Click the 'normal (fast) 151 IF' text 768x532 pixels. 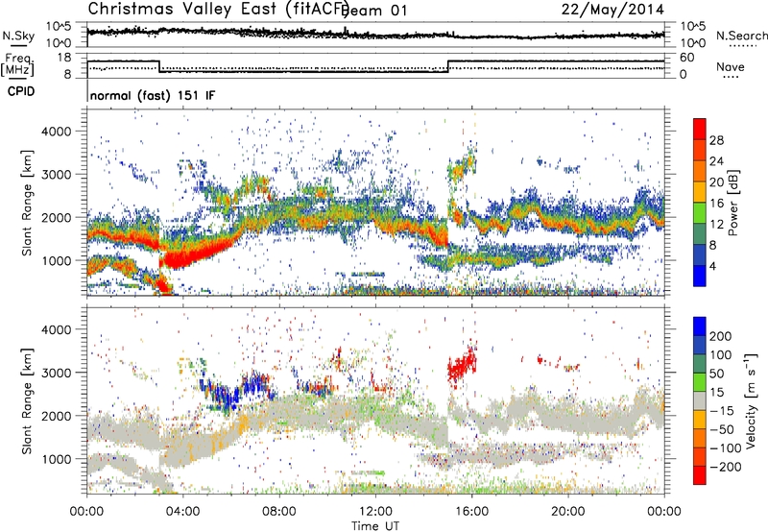pyautogui.click(x=153, y=95)
